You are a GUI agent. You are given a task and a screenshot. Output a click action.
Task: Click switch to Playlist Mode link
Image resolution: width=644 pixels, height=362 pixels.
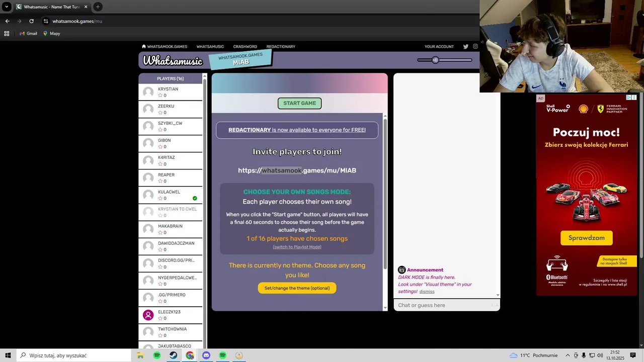[x=297, y=247]
